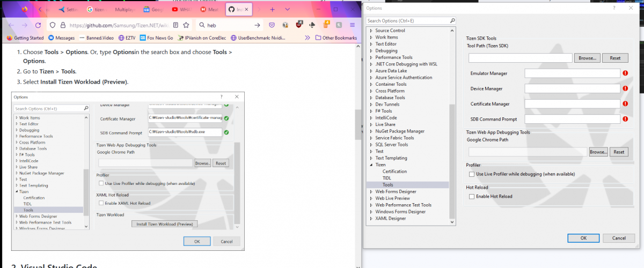The height and width of the screenshot is (268, 644).
Task: Enable Use Live Profiler while debugging
Action: click(472, 174)
